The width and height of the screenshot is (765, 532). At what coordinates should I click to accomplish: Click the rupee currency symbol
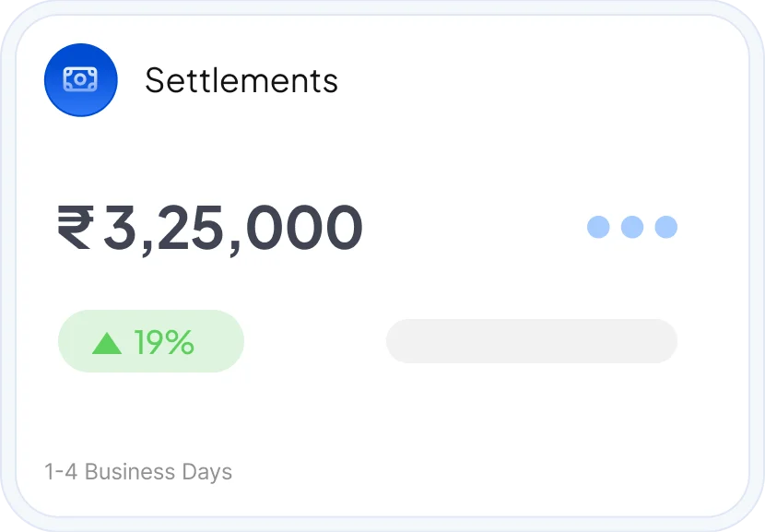pos(75,228)
